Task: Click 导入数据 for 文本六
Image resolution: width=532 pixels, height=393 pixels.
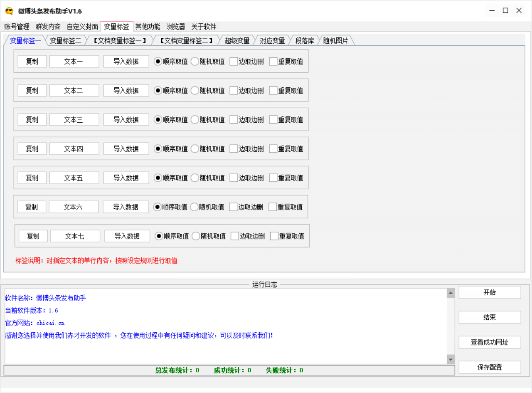Action: pos(126,207)
